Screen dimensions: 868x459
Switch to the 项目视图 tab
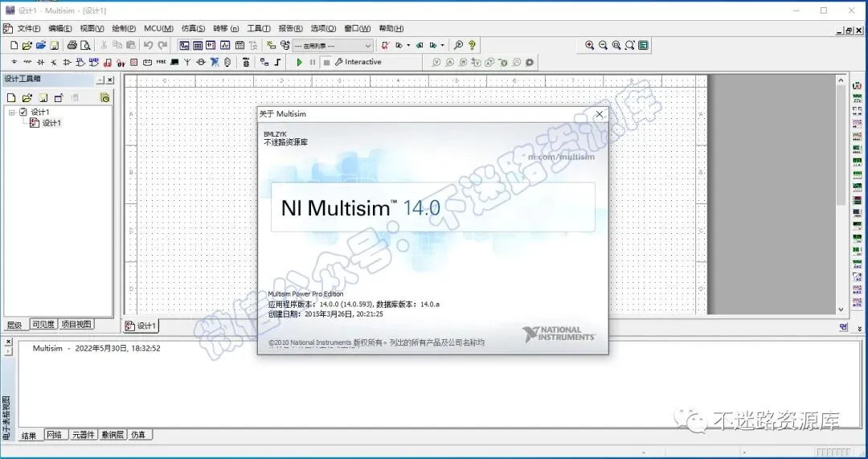click(76, 325)
